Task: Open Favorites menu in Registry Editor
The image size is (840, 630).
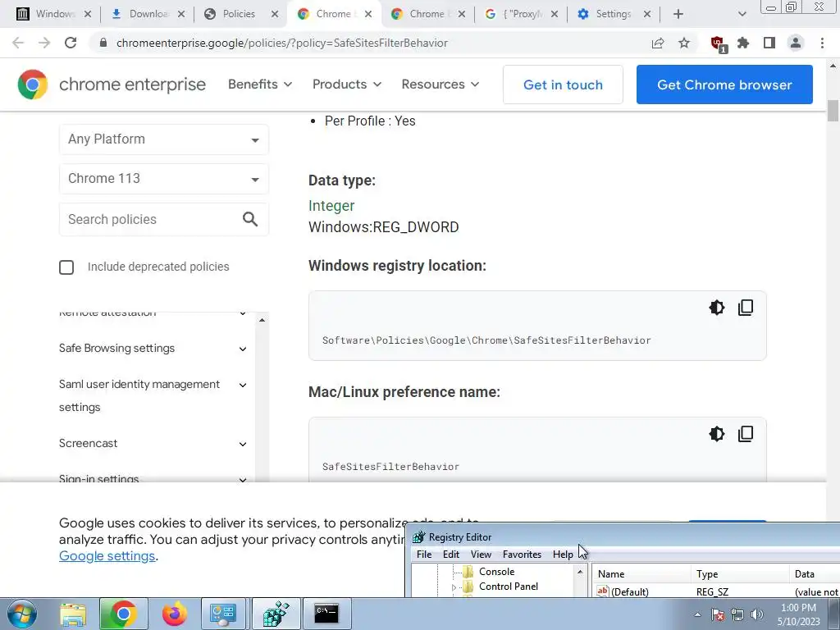Action: click(x=522, y=555)
